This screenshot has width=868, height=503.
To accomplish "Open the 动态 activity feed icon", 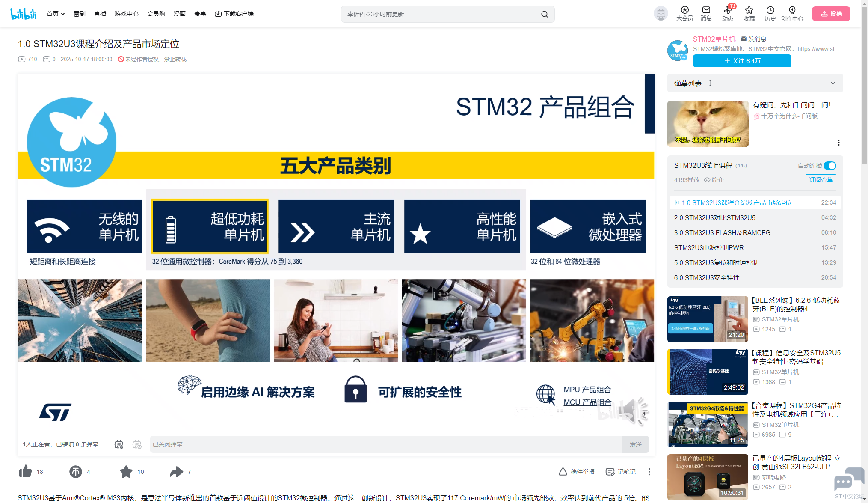I will coord(727,13).
